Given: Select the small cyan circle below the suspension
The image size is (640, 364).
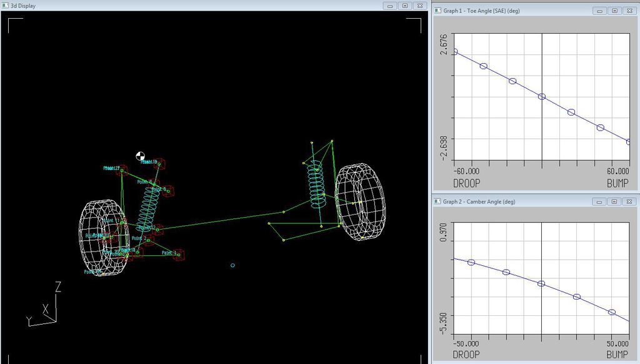Looking at the screenshot, I should pyautogui.click(x=232, y=265).
